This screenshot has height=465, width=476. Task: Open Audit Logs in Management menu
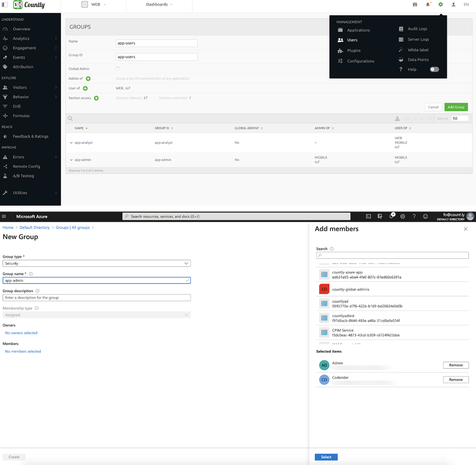tap(413, 29)
